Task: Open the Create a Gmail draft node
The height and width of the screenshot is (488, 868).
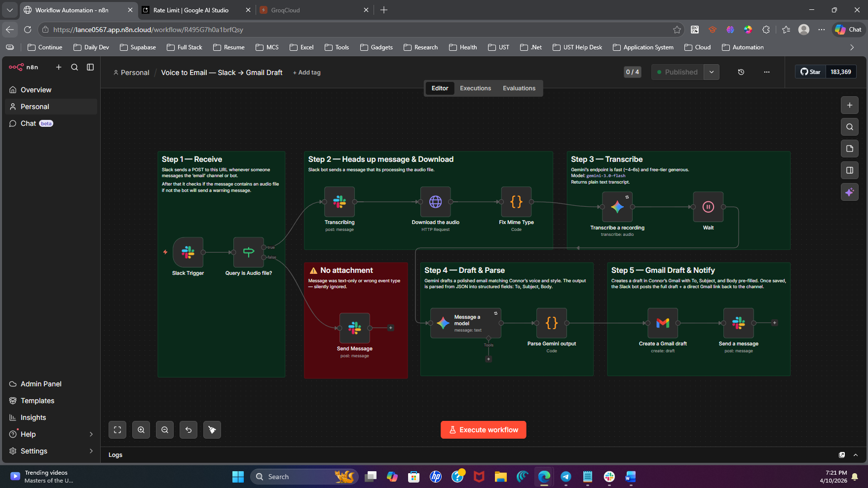Action: (x=663, y=323)
